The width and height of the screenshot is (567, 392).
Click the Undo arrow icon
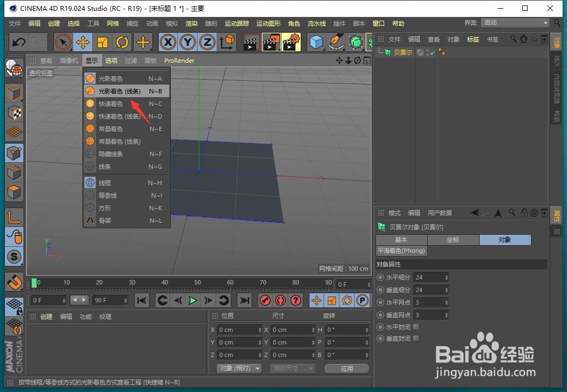click(x=19, y=42)
